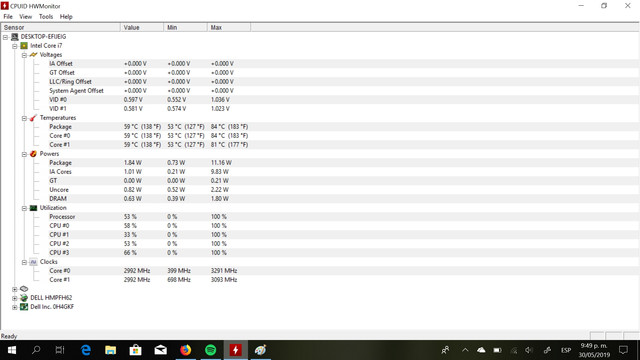
Task: Collapse the Clocks section
Action: 24,262
